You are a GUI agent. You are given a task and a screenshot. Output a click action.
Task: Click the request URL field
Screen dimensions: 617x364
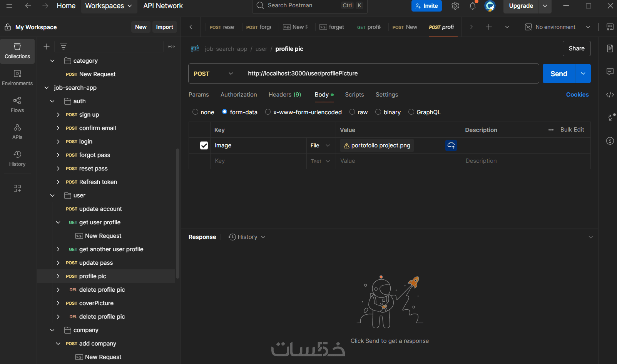390,73
